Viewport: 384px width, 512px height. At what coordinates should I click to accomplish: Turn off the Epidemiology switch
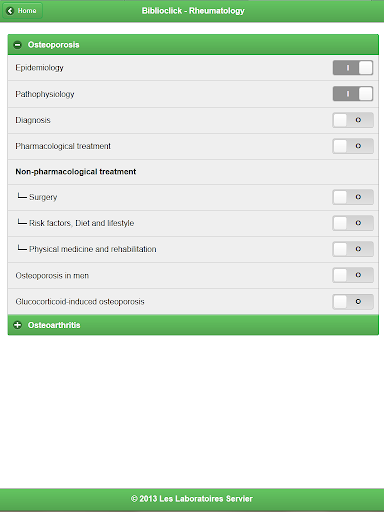pos(353,68)
